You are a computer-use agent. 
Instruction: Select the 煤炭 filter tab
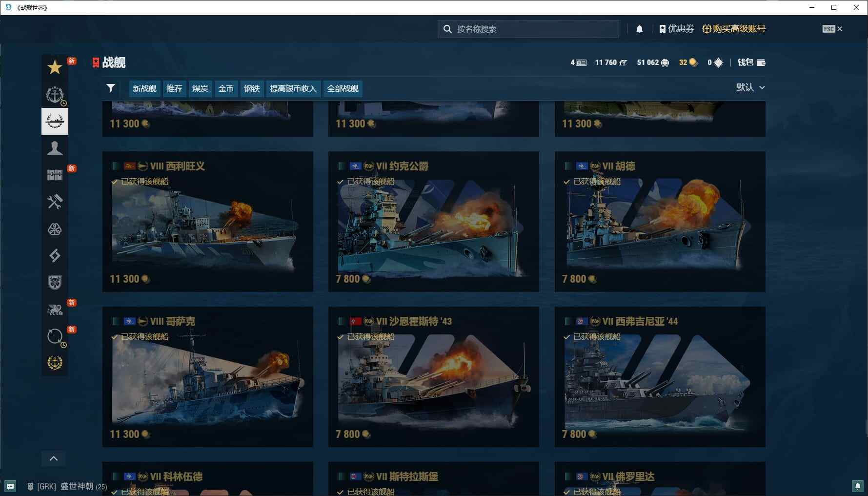[200, 88]
